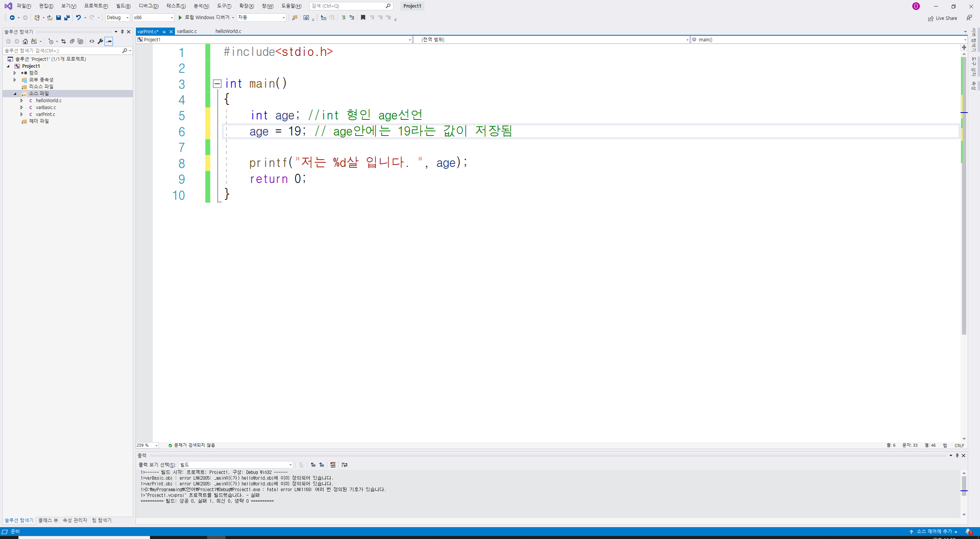Open the Debug configuration dropdown
The height and width of the screenshot is (539, 980).
118,18
